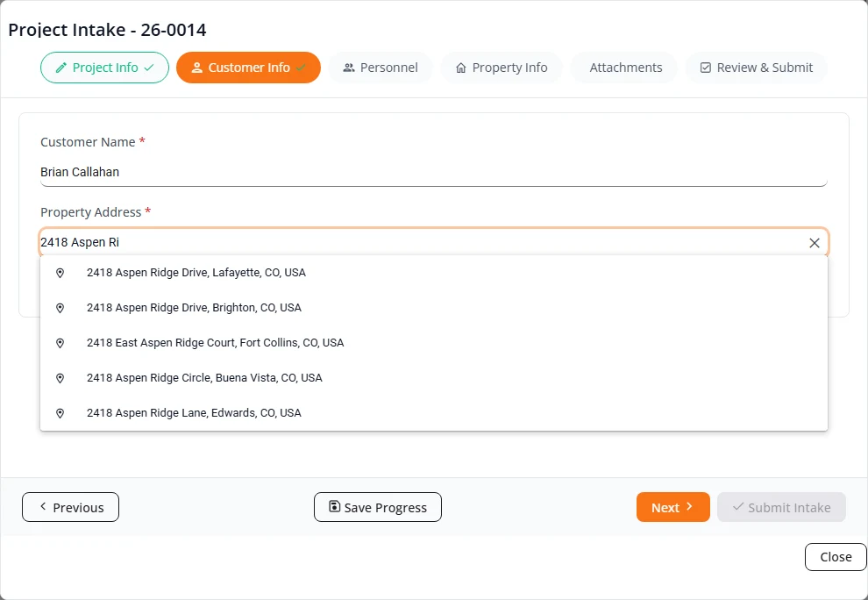Screen dimensions: 868x600
Task: Click the left chevron on Previous button
Action: [43, 506]
